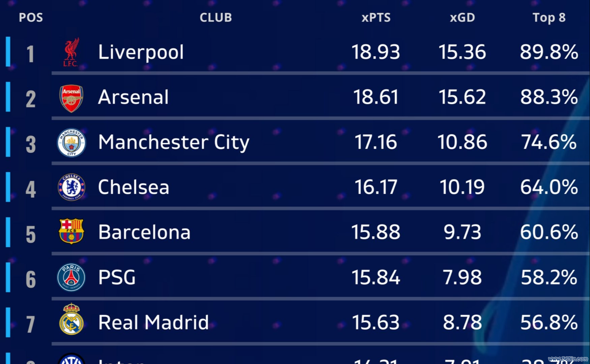
Task: Click the partially visible Inter logo
Action: tap(71, 359)
